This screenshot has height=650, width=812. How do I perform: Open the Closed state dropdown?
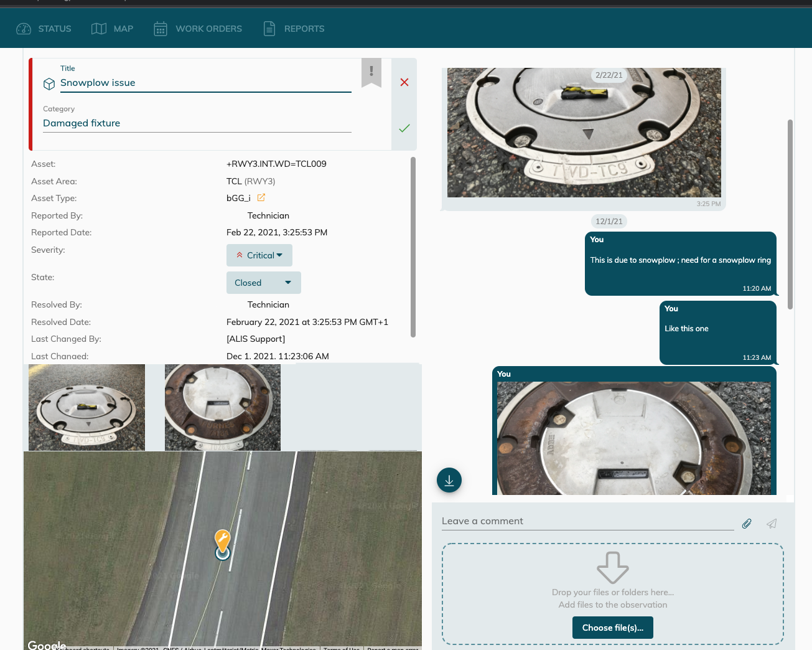(263, 283)
